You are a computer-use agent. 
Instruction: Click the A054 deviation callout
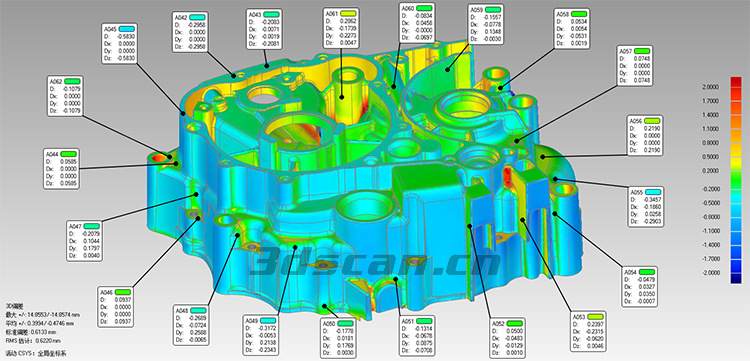[640, 286]
